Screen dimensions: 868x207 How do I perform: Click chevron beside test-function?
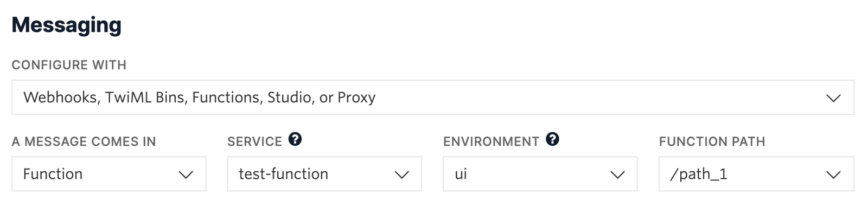pyautogui.click(x=401, y=174)
